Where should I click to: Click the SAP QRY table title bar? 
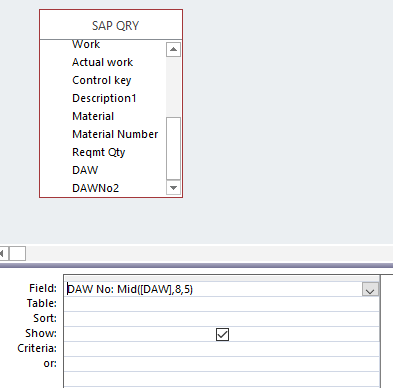111,25
